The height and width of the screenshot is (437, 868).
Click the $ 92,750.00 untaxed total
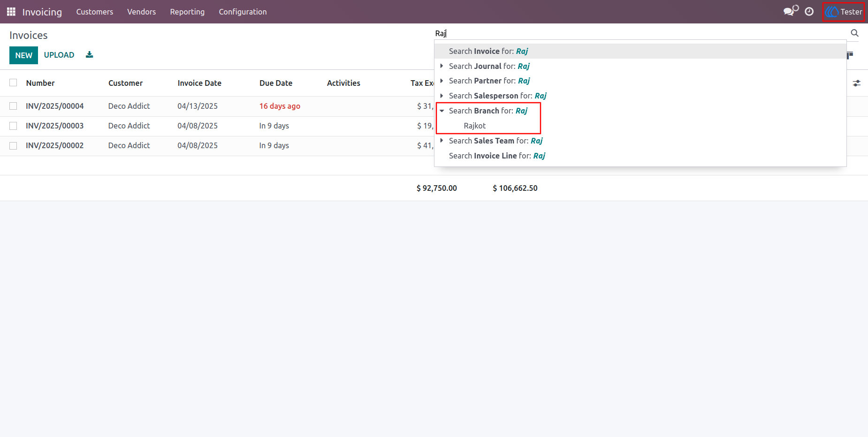436,188
